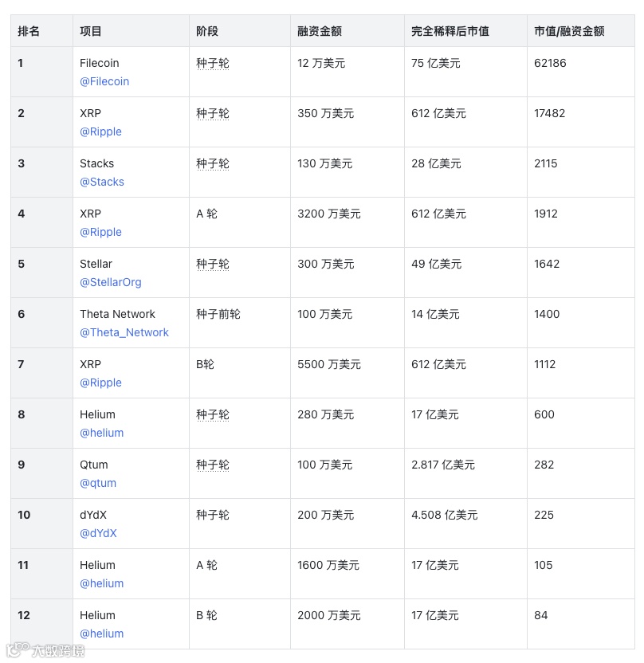Click the @Theta_Network link
The width and height of the screenshot is (644, 663).
point(124,332)
